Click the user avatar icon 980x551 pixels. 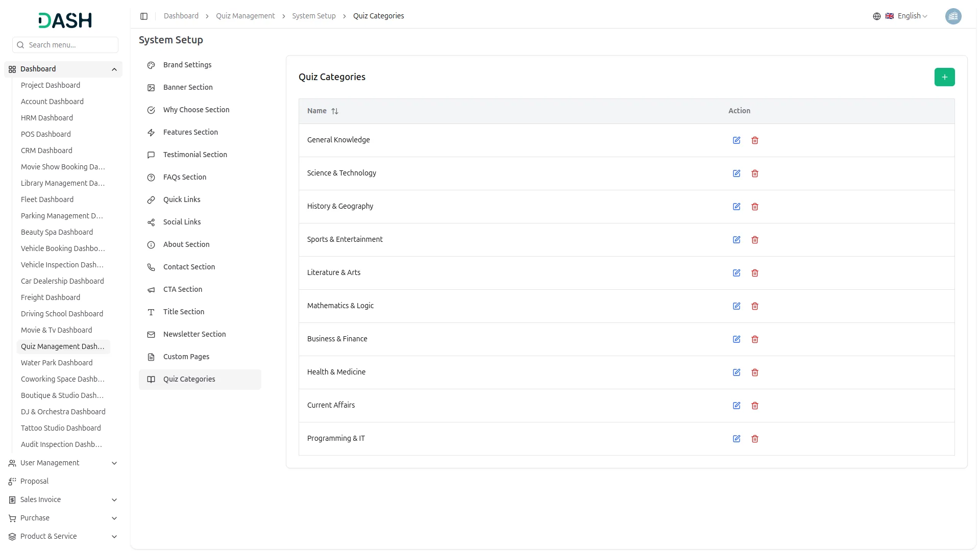pyautogui.click(x=953, y=16)
